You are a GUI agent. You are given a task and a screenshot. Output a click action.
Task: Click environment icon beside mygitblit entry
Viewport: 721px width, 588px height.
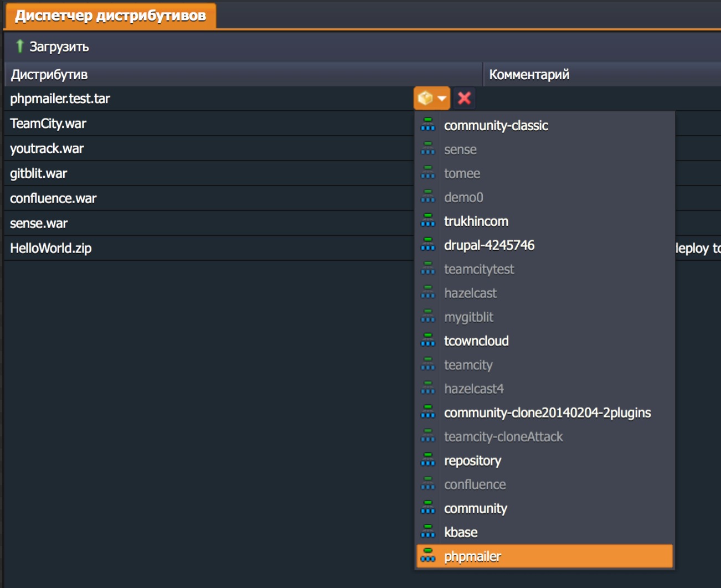428,316
